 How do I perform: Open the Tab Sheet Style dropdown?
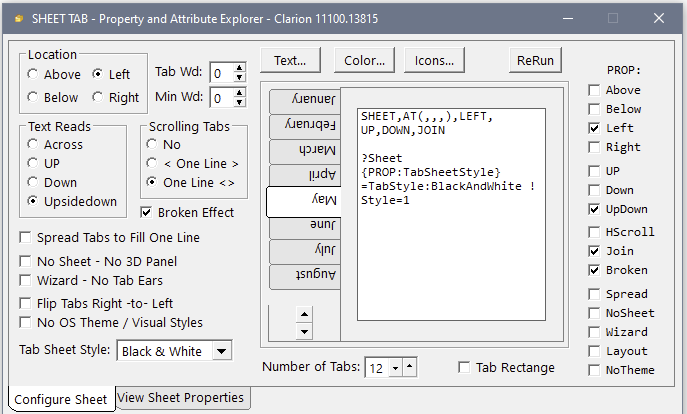tap(222, 351)
